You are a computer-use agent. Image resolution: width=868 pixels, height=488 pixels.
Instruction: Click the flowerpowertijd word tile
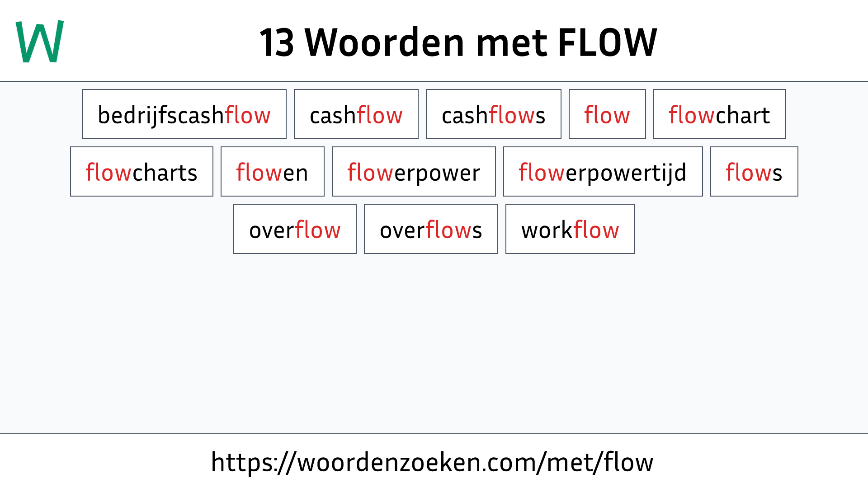(602, 172)
